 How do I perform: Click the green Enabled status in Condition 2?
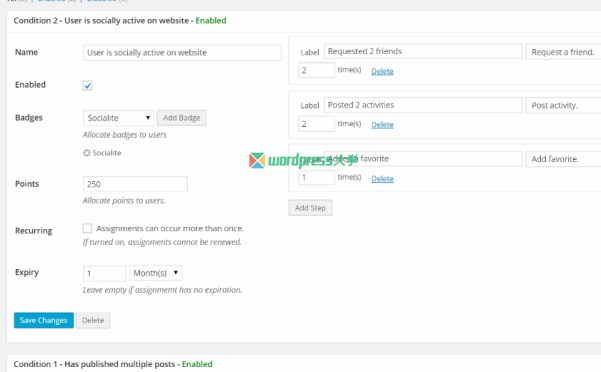pyautogui.click(x=211, y=21)
